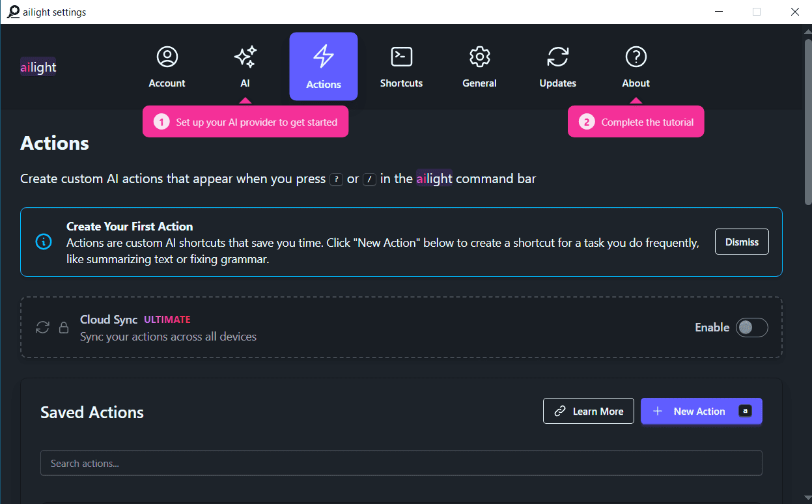Switch to the AI settings tab
The image size is (812, 504).
pos(245,66)
